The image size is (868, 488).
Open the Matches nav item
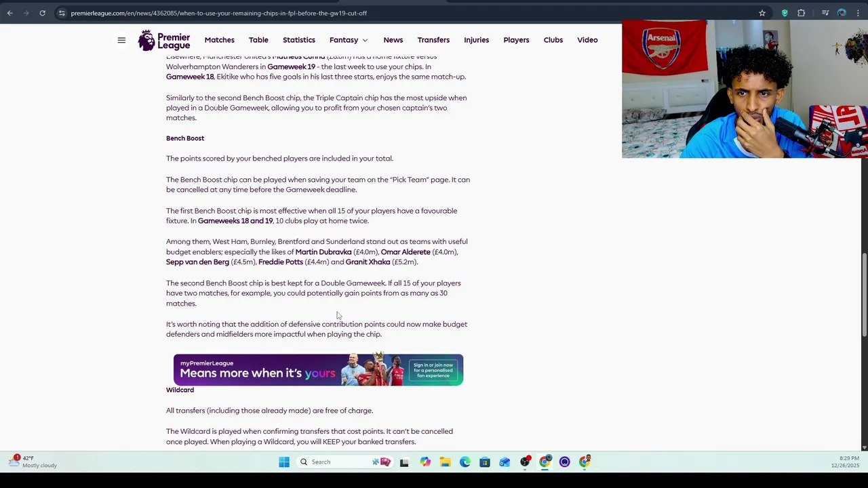click(219, 40)
